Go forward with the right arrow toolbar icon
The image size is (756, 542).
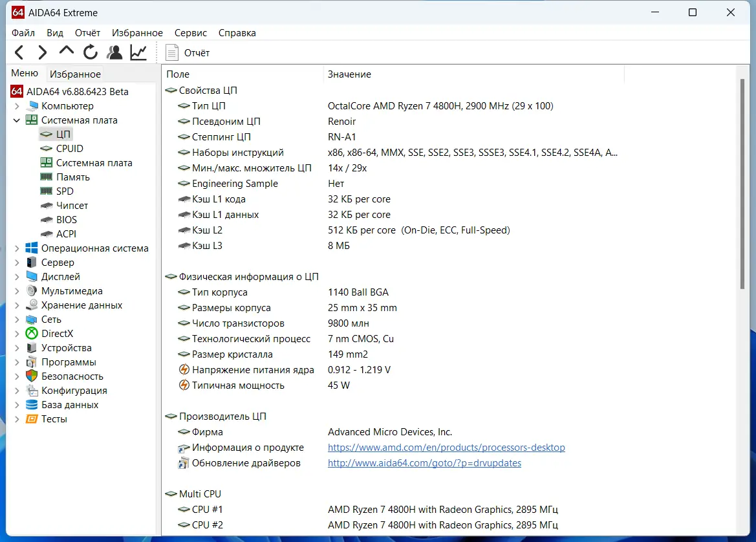[43, 52]
